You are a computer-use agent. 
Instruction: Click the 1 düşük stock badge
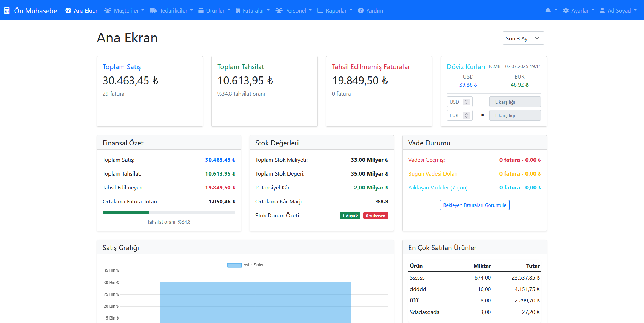(x=350, y=216)
